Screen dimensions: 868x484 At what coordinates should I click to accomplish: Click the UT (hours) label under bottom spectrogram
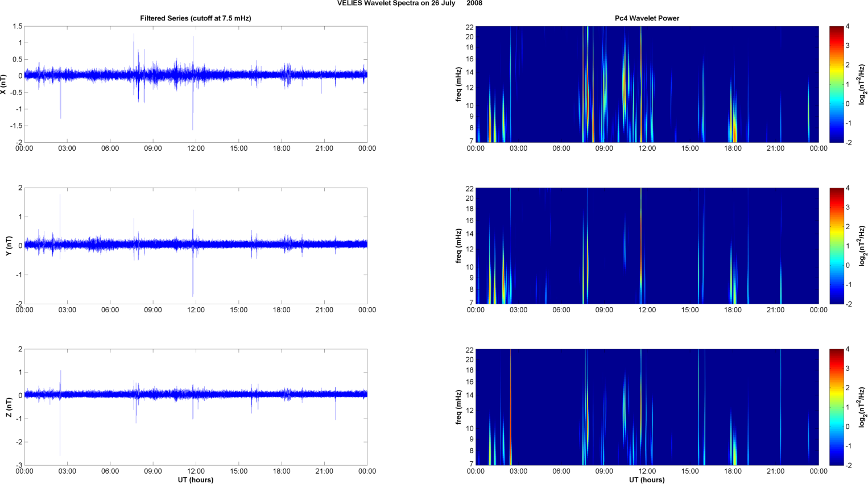point(647,479)
